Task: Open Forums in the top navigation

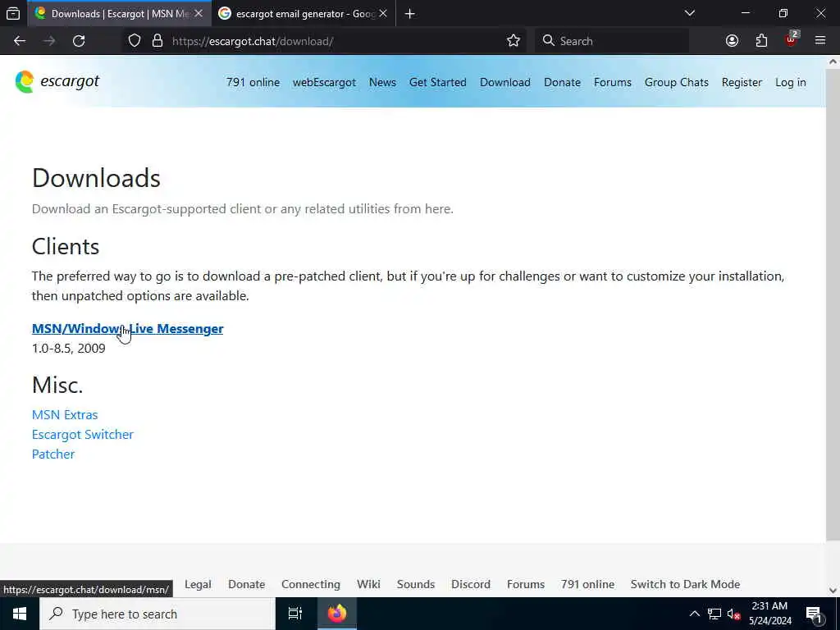Action: click(x=612, y=83)
